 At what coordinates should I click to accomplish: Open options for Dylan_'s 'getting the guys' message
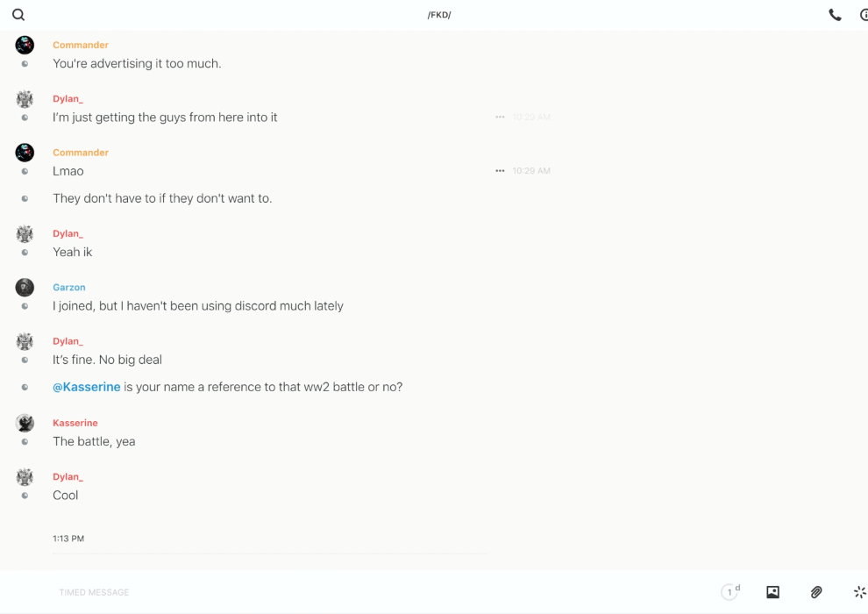pos(500,118)
